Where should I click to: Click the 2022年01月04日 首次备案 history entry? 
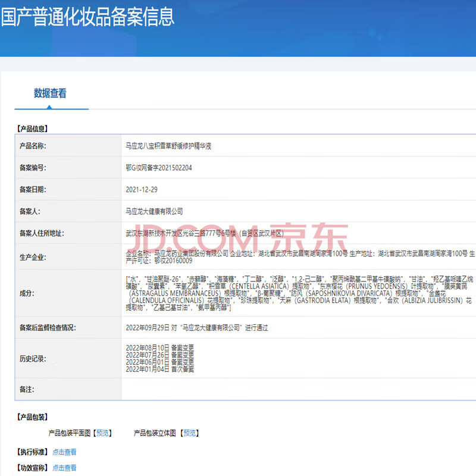pyautogui.click(x=159, y=369)
